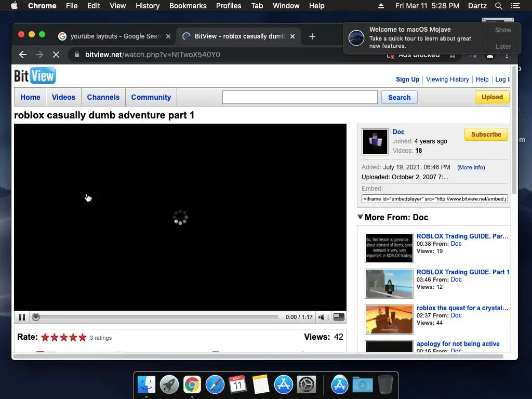Open the History menu in menu bar
Image resolution: width=532 pixels, height=399 pixels.
tap(147, 6)
